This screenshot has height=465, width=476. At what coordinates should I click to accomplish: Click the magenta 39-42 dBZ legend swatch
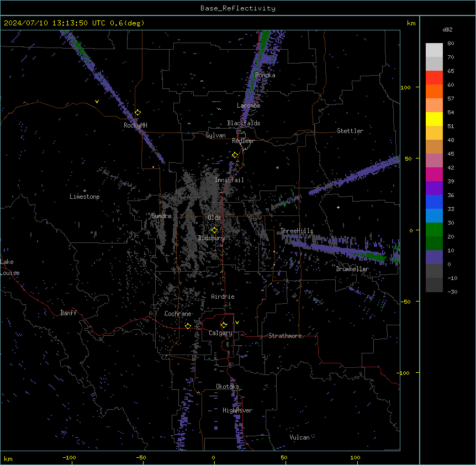[434, 175]
